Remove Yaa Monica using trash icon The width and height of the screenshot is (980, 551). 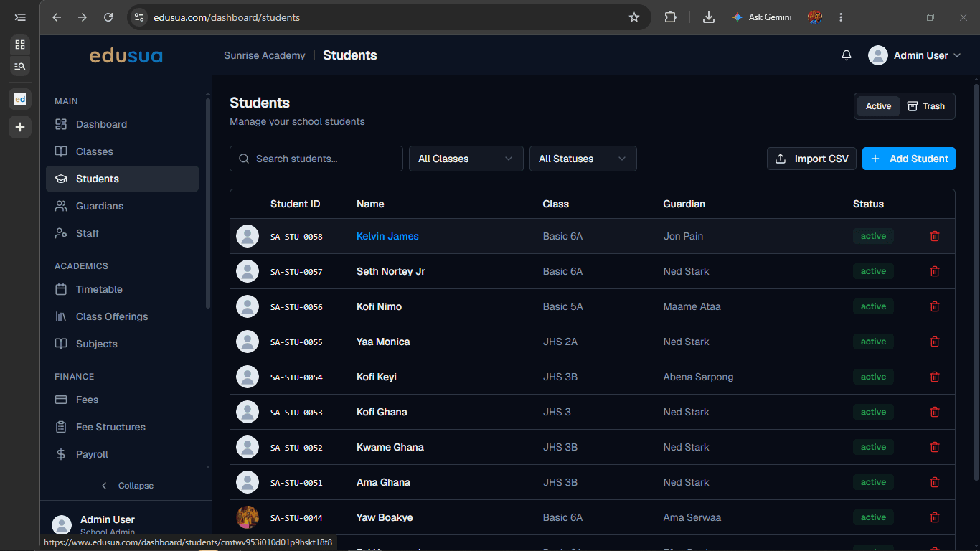934,342
